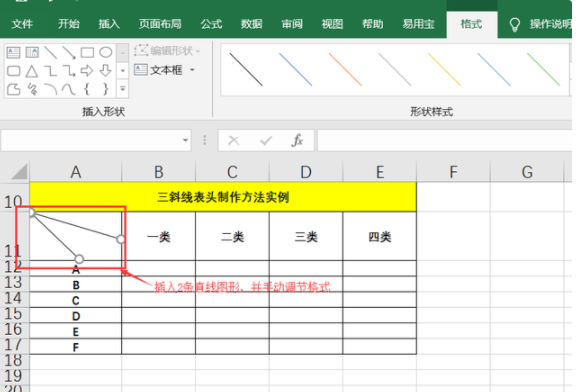Switch to the 公式 ribbon tab
The width and height of the screenshot is (579, 392).
point(211,24)
